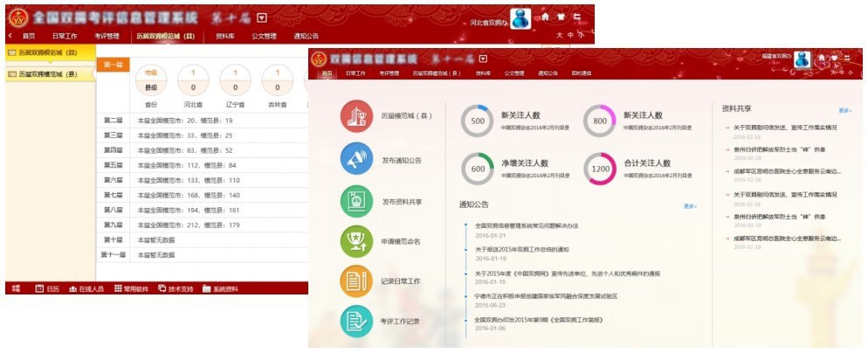
Task: Click the home icon beside 河北省双拥办 avatar
Action: 544,17
